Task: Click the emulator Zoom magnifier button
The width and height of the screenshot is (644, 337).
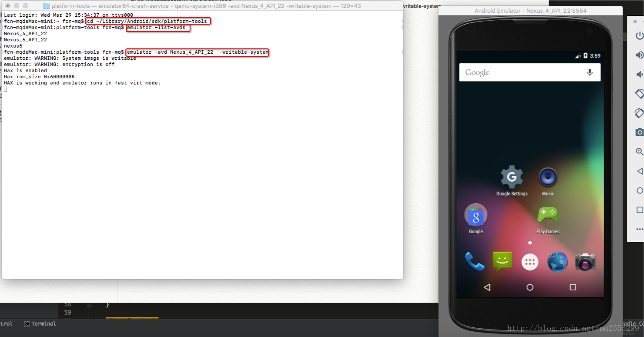Action: [640, 152]
